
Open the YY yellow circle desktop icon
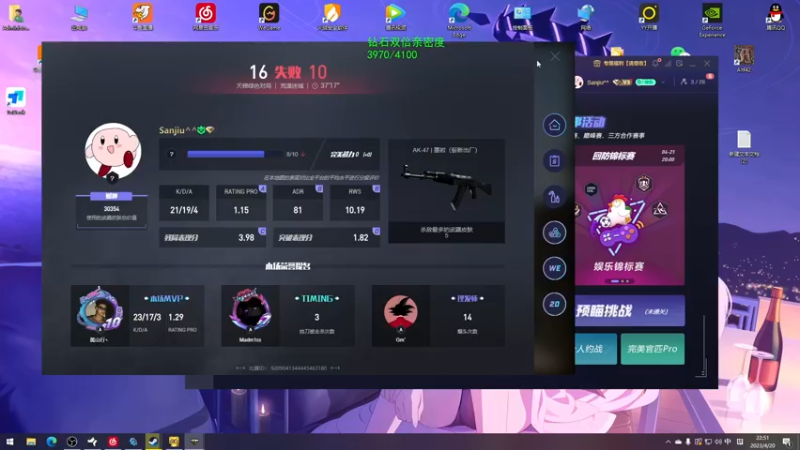coord(649,17)
